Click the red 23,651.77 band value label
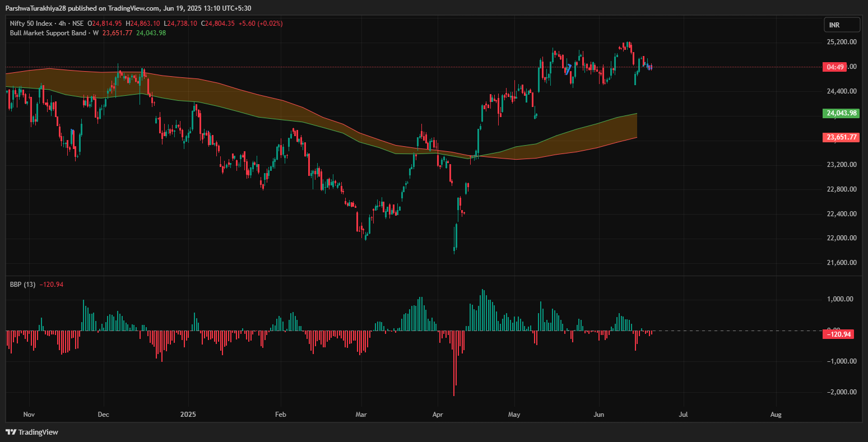The height and width of the screenshot is (442, 868). pos(841,137)
